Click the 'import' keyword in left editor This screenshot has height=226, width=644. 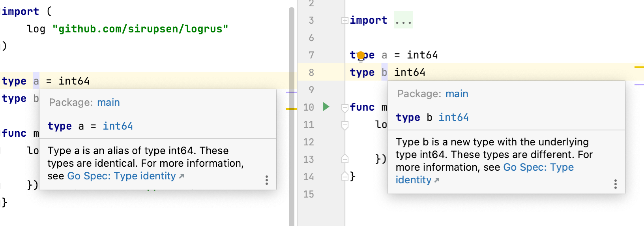[21, 11]
